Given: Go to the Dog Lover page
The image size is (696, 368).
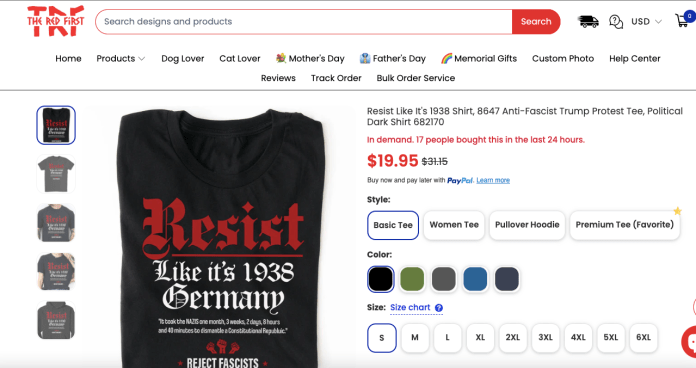Looking at the screenshot, I should tap(182, 58).
